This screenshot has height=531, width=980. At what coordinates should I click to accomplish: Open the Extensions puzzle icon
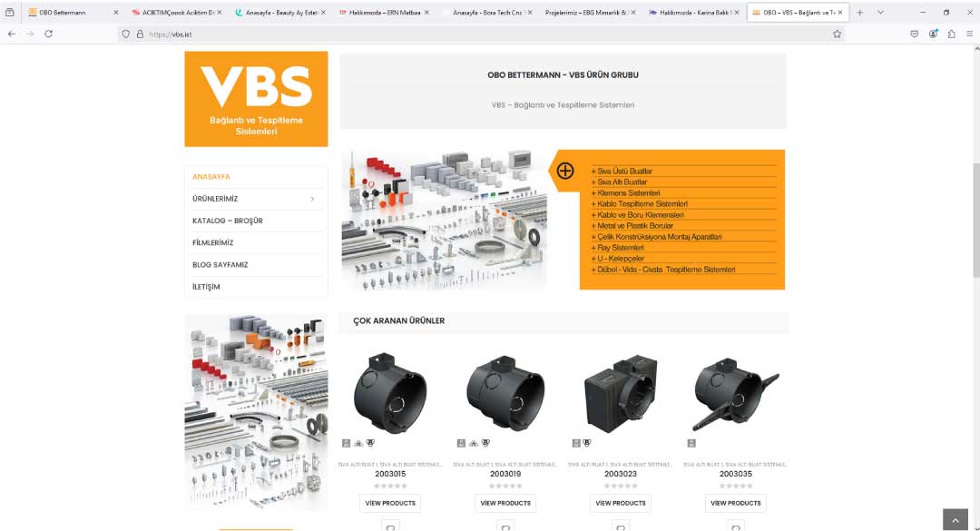coord(951,34)
